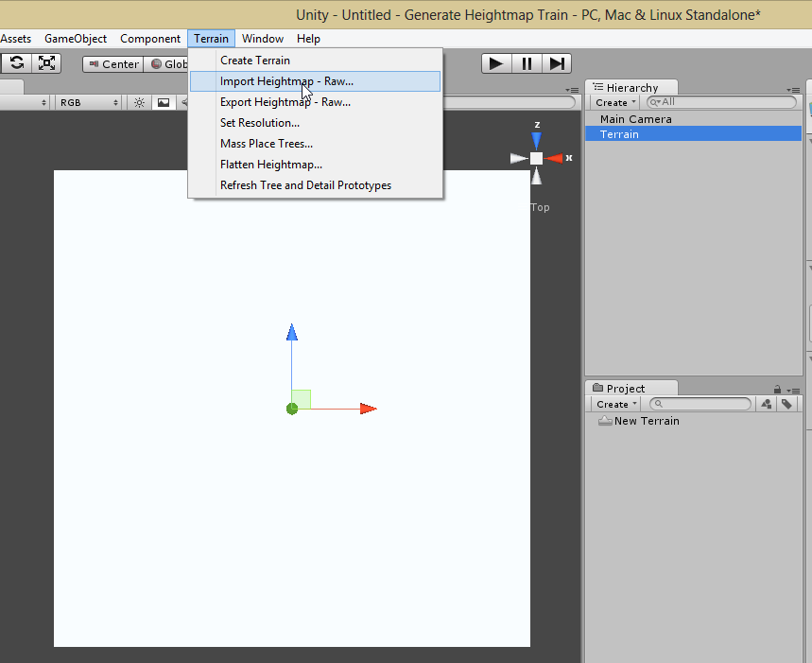
Task: Open the GameObject menu
Action: pos(76,39)
